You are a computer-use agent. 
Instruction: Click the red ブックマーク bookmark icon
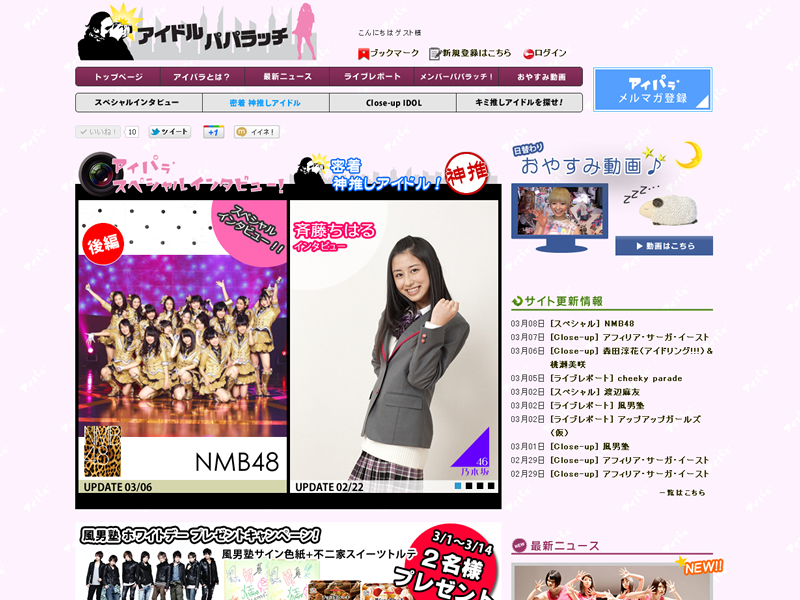click(364, 53)
